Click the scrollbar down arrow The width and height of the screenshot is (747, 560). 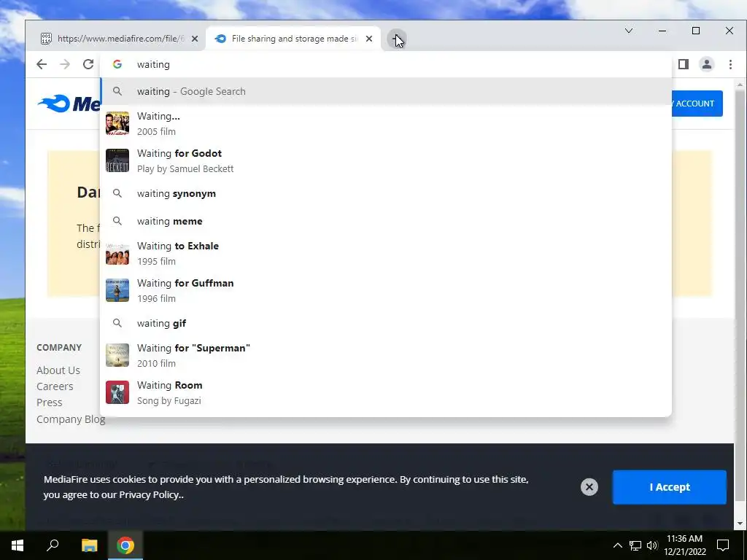[x=740, y=524]
